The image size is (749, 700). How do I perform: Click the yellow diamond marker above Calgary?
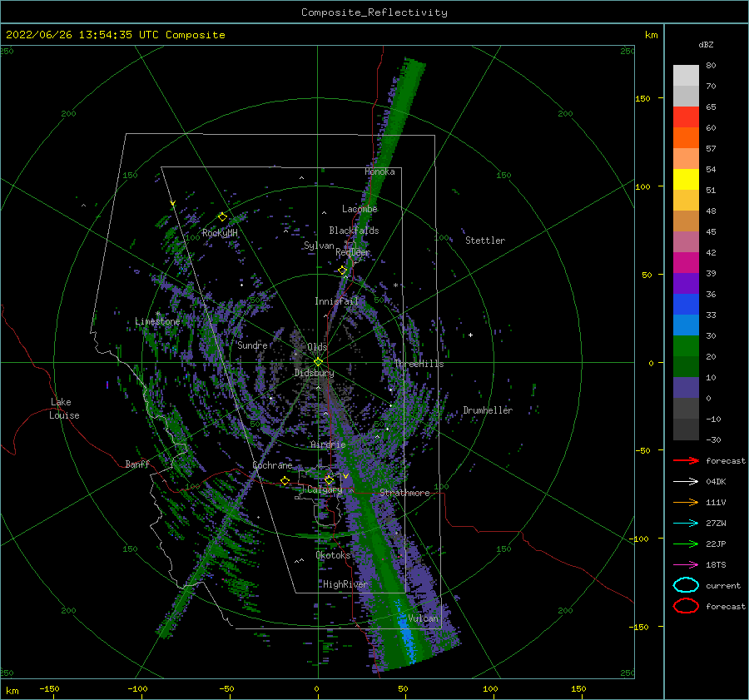point(329,479)
